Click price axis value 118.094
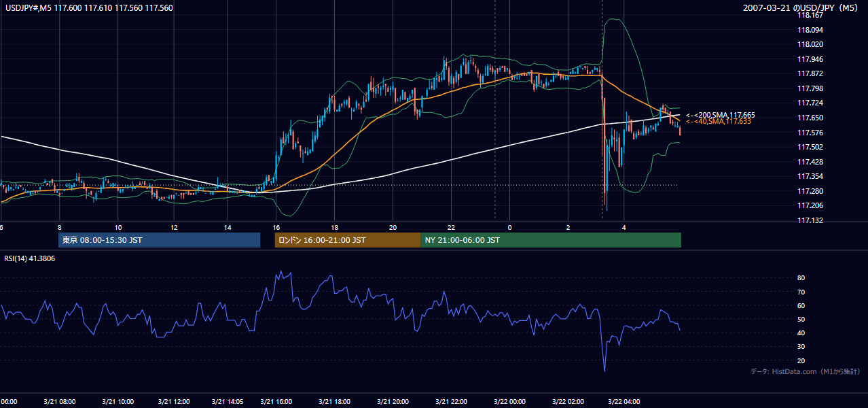The height and width of the screenshot is (408, 868). point(810,30)
